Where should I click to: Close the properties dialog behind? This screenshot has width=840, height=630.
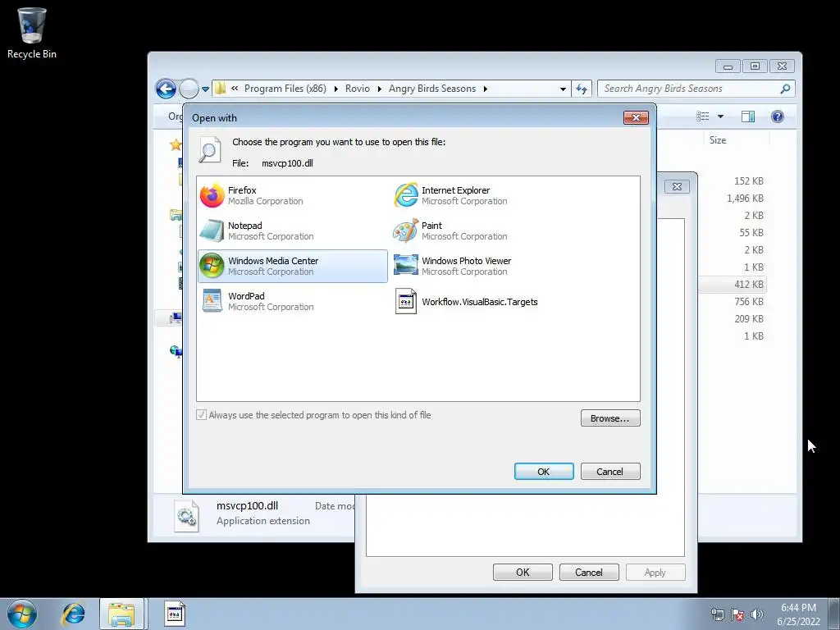tap(677, 186)
